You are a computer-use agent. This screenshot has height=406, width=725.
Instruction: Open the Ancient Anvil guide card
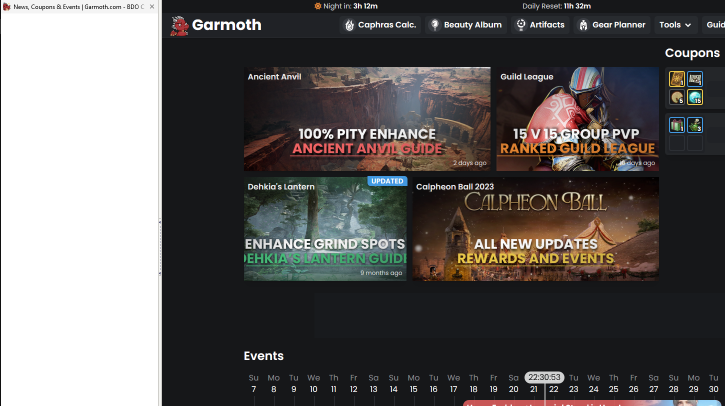click(367, 119)
